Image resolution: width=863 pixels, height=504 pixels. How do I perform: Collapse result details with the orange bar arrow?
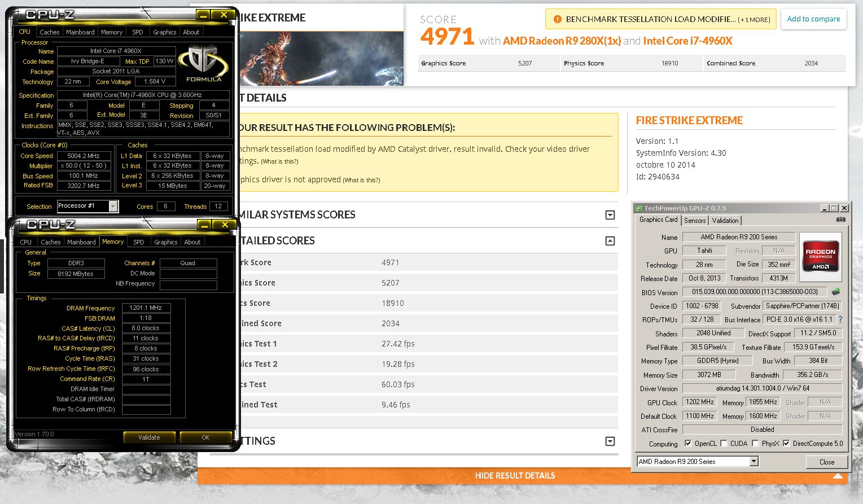tap(838, 476)
